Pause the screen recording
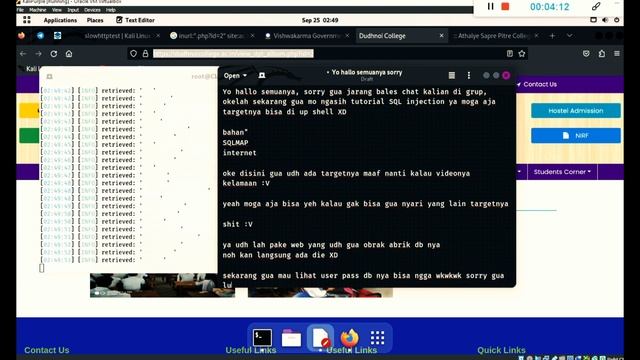 491,7
